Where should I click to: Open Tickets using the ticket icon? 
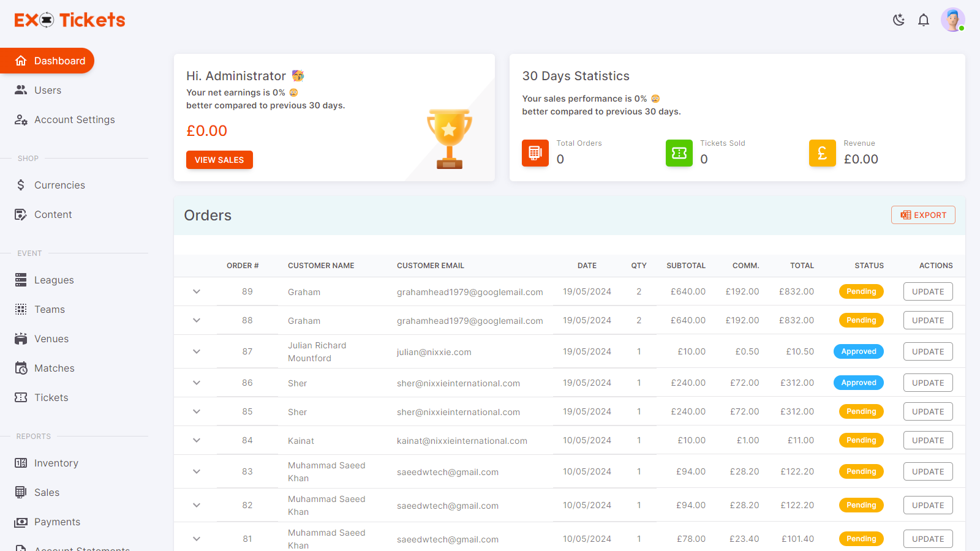point(20,397)
